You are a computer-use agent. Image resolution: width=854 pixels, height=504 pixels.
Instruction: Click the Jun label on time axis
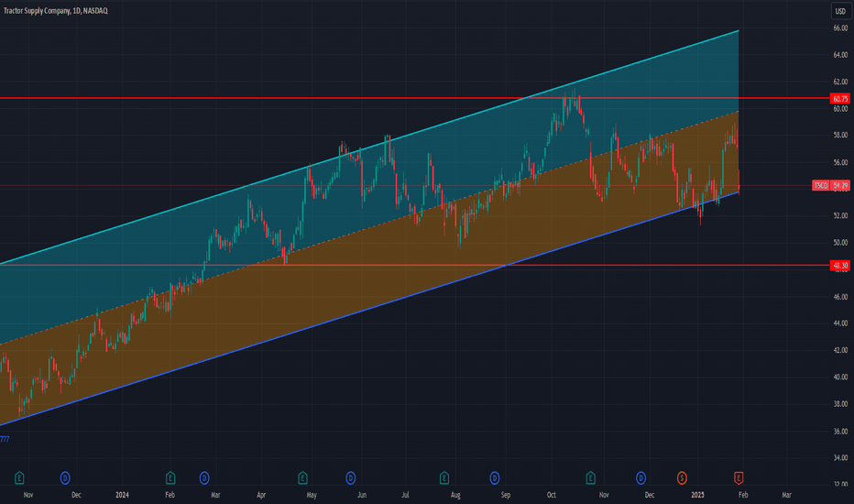362,495
